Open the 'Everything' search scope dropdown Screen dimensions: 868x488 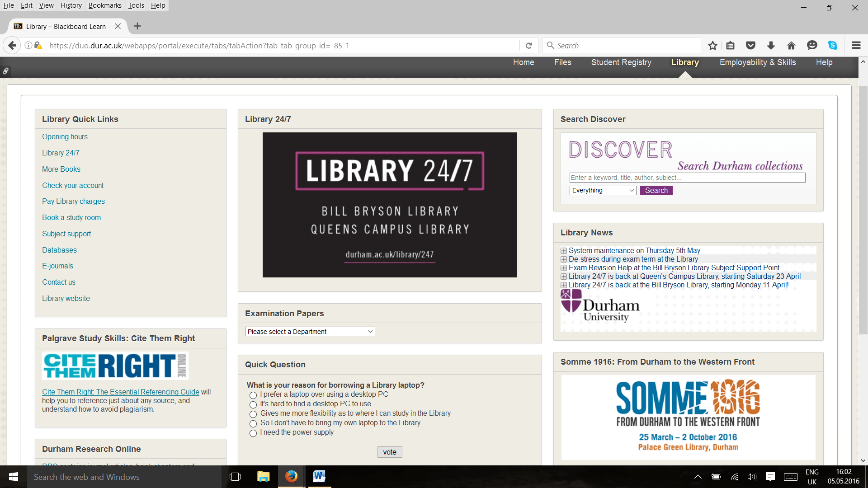pyautogui.click(x=603, y=191)
